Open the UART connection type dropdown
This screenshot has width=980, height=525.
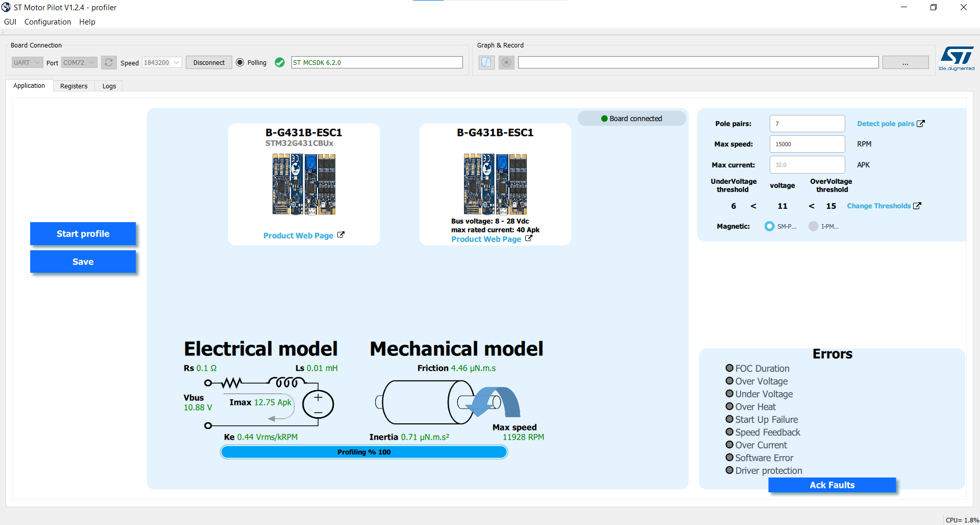[x=27, y=62]
